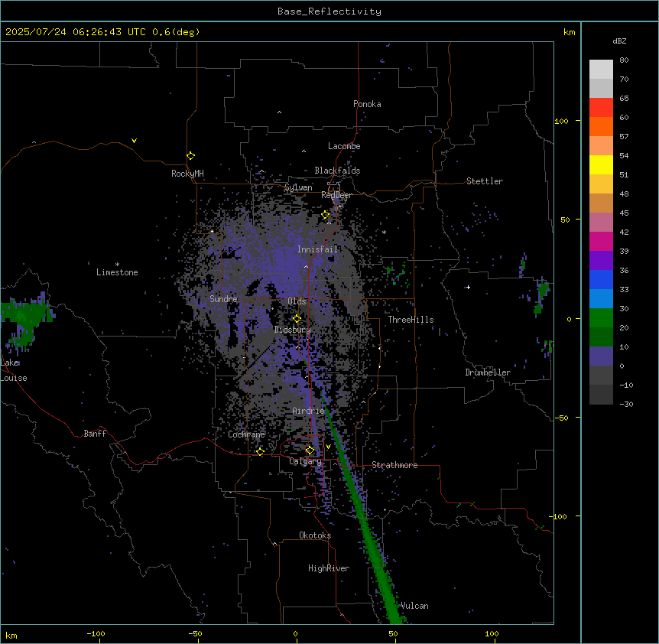659x644 pixels.
Task: Click the 80 value on dBZ scale
Action: click(624, 60)
